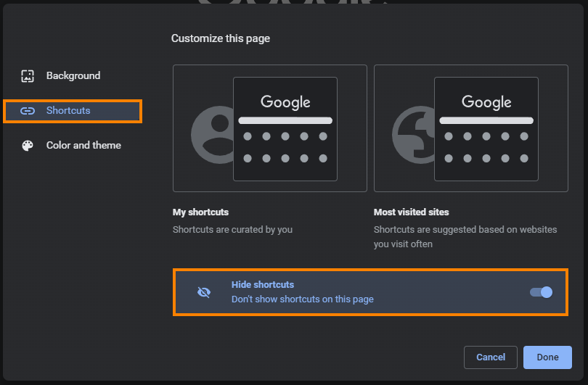Screen dimensions: 588x385
Task: Click 'Shortcuts are suggested based on websites' text
Action: pos(465,230)
